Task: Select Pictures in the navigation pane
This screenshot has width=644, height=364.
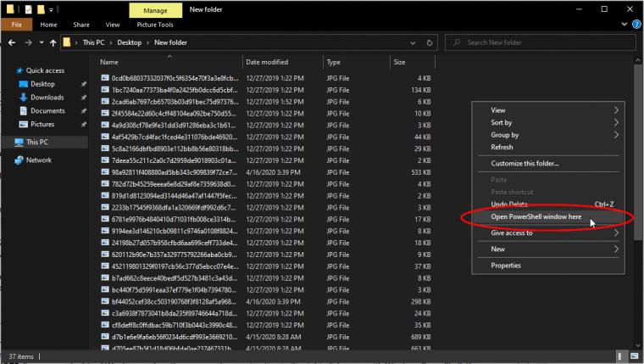Action: [x=42, y=124]
